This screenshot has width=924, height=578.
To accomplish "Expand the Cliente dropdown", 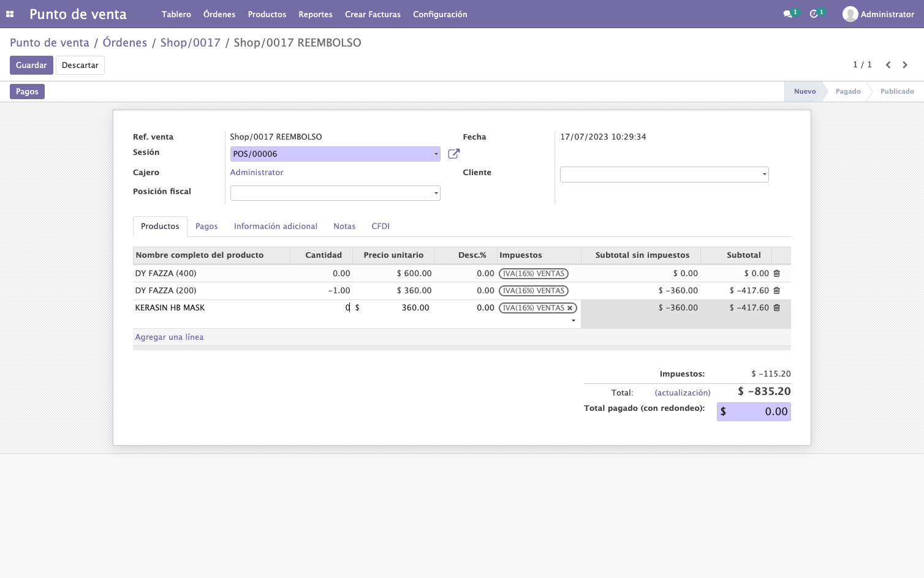I will [x=765, y=175].
